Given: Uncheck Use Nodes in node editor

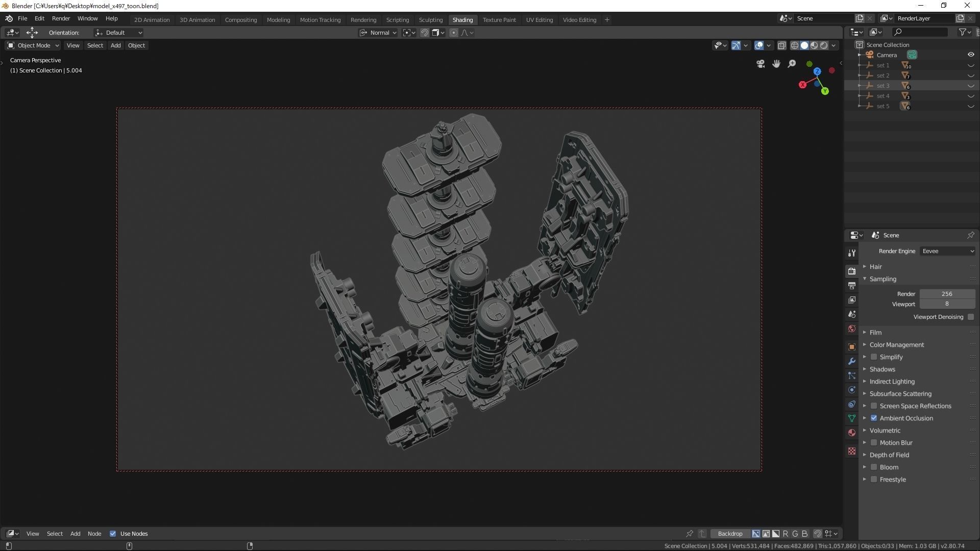Looking at the screenshot, I should (113, 534).
